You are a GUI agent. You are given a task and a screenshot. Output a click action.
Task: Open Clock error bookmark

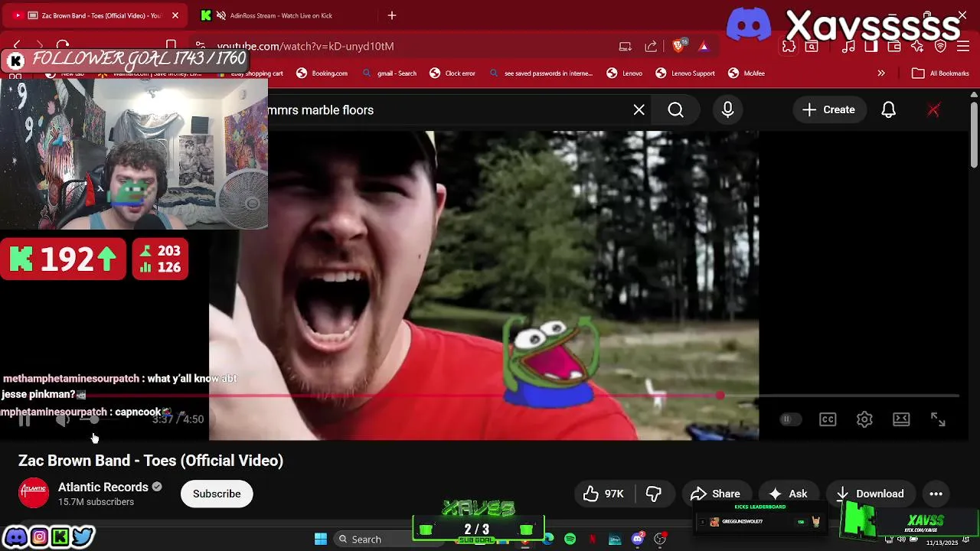[x=452, y=73]
